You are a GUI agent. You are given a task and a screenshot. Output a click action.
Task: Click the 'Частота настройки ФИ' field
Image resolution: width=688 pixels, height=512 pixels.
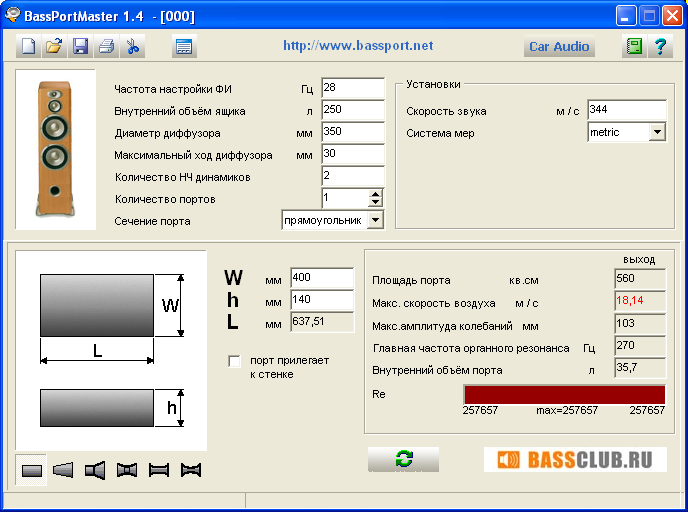[353, 88]
